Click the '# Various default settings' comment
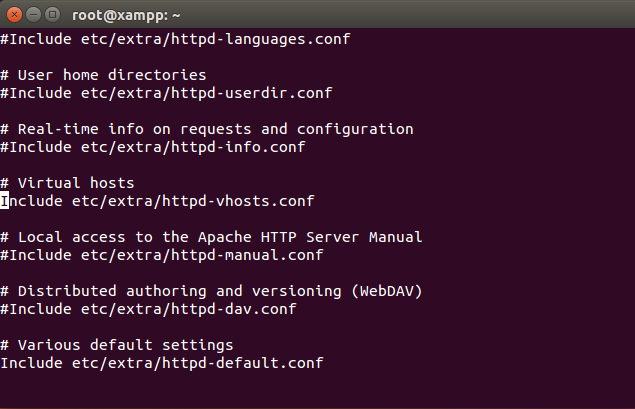Image resolution: width=635 pixels, height=409 pixels. click(117, 345)
